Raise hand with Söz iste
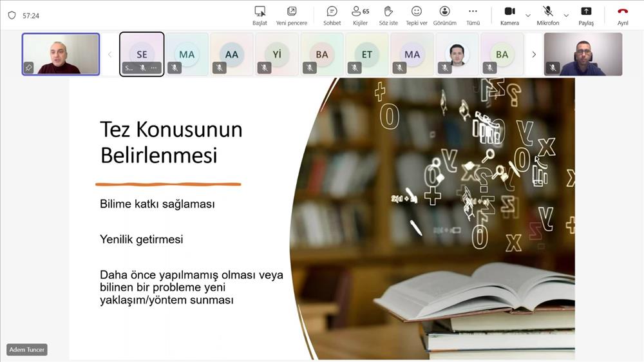 pyautogui.click(x=388, y=15)
